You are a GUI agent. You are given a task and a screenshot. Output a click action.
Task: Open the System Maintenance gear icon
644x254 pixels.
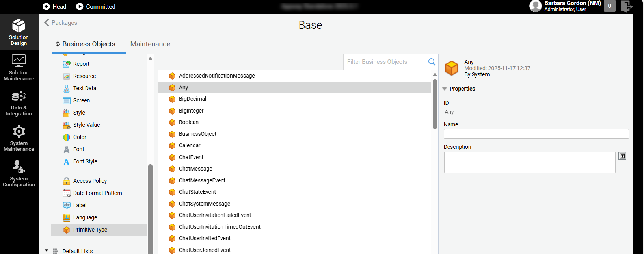click(19, 132)
